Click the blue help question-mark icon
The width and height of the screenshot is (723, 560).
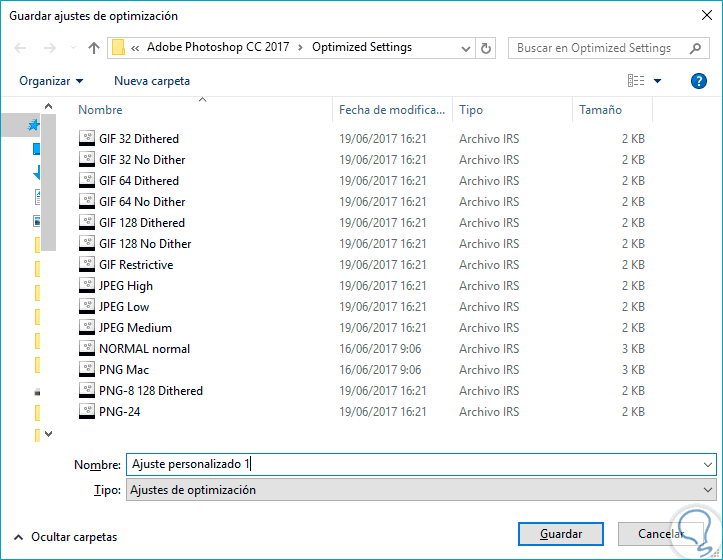699,81
